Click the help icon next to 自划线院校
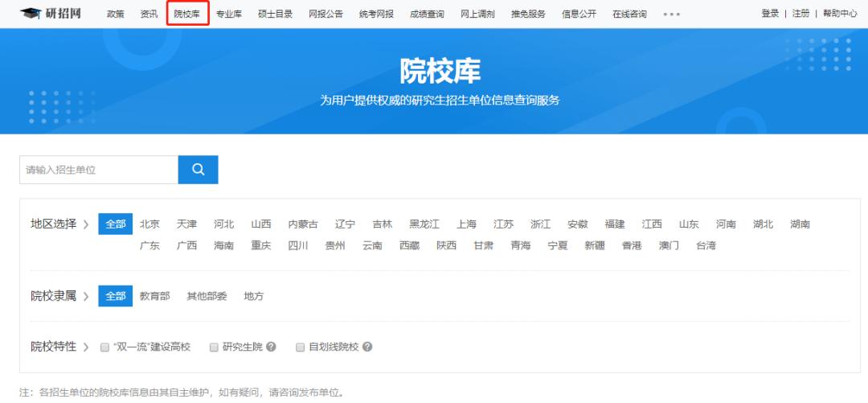The image size is (868, 403). 367,347
